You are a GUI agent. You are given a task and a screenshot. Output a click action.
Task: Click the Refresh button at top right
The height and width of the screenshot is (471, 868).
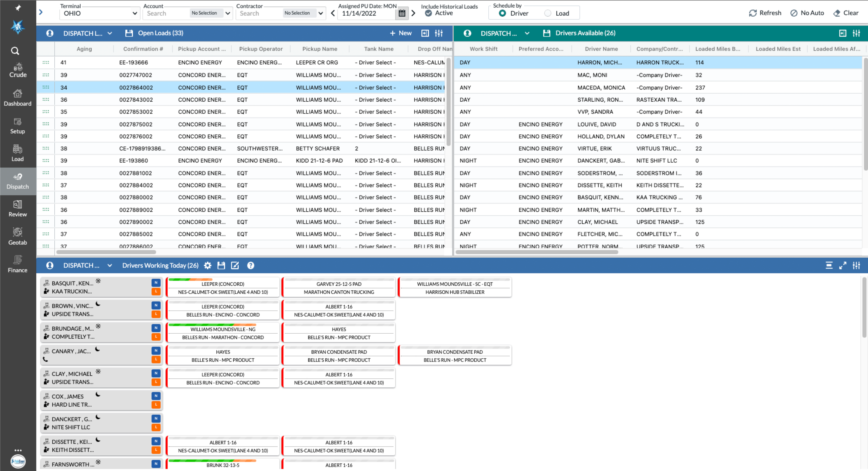tap(765, 13)
